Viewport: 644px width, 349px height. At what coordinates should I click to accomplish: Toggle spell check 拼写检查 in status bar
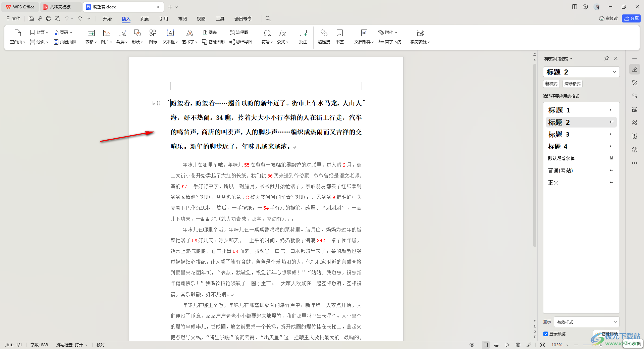click(x=72, y=345)
